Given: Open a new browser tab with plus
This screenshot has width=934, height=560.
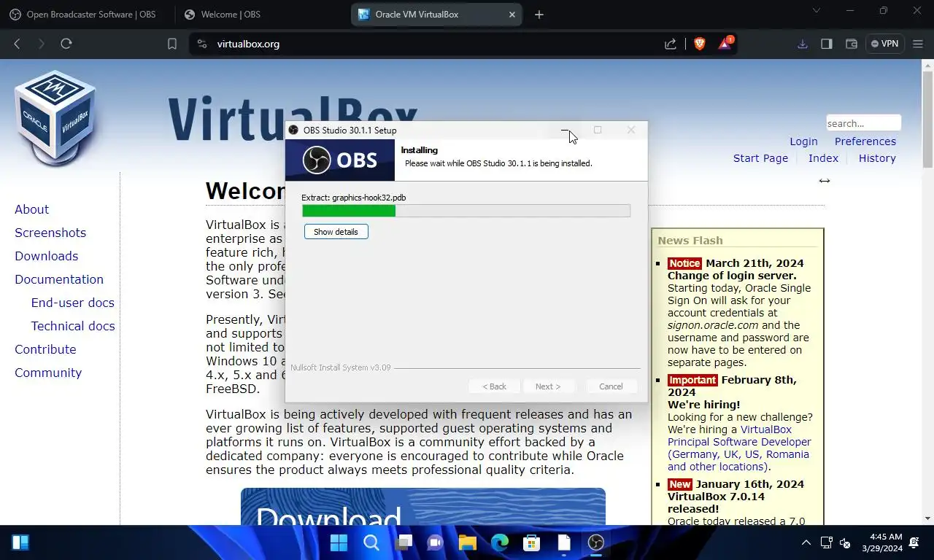Looking at the screenshot, I should coord(539,15).
